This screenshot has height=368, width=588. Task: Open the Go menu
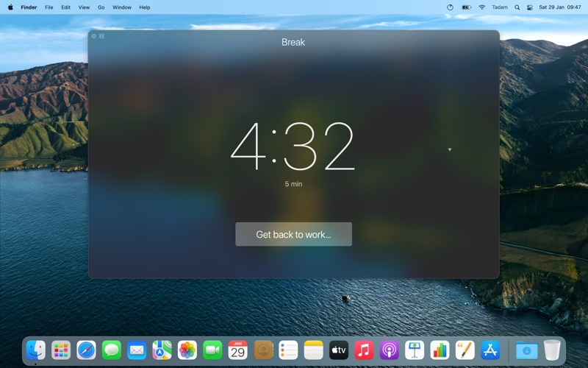click(101, 7)
